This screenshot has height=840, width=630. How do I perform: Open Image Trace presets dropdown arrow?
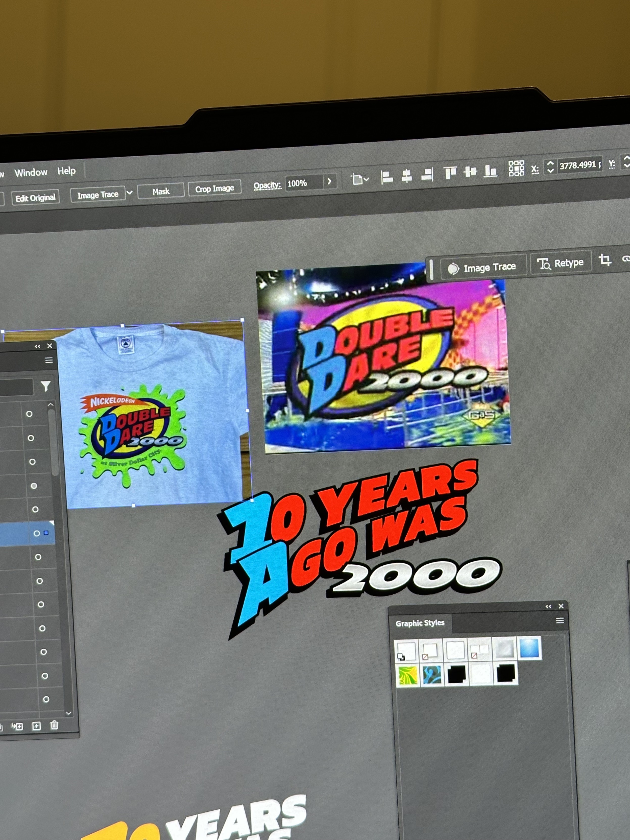click(x=130, y=193)
